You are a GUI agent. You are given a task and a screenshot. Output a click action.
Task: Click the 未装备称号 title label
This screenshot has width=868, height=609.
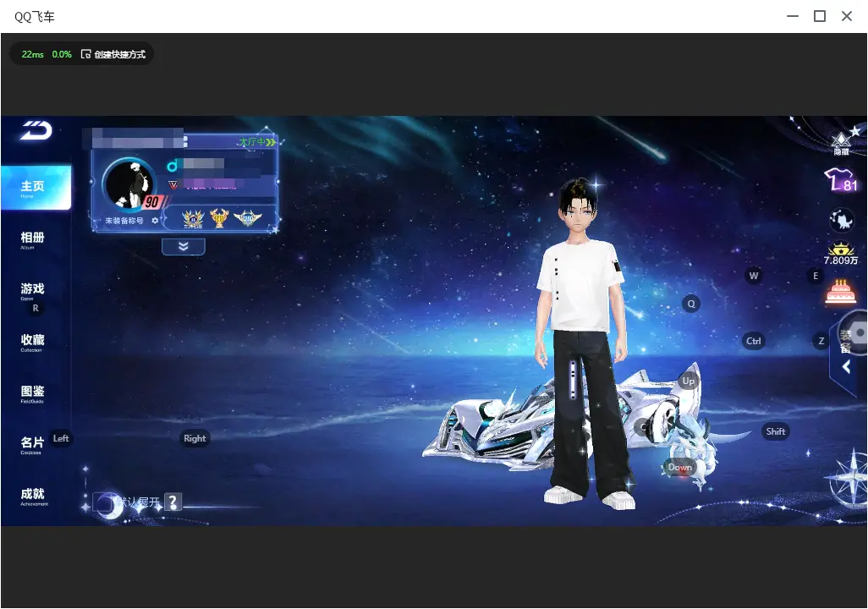tap(124, 221)
